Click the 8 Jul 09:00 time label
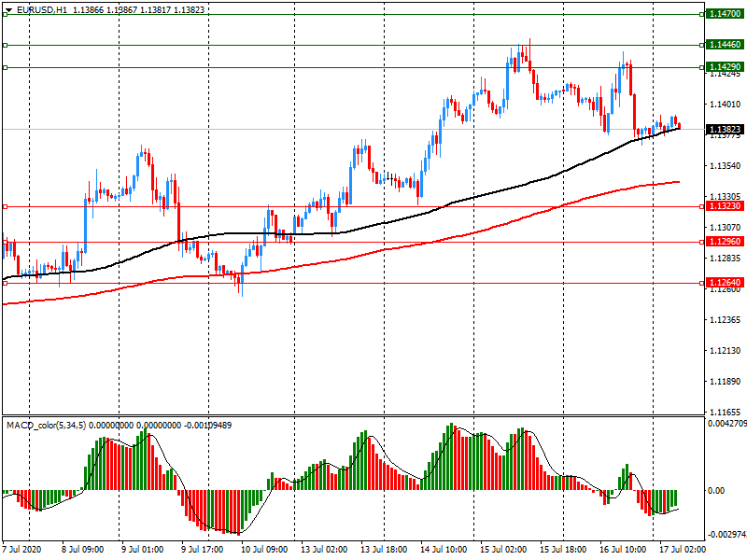 (82, 550)
